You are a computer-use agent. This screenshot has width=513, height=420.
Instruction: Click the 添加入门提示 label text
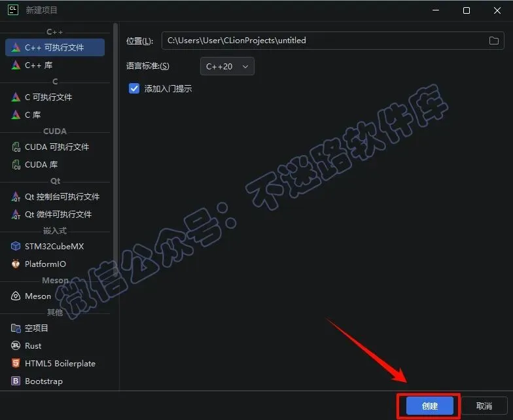tap(168, 89)
